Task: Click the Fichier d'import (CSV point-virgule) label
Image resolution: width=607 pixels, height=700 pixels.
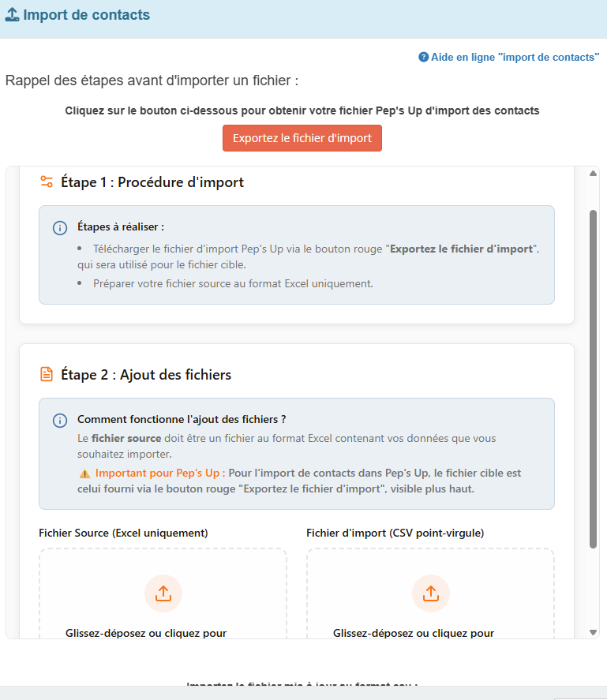Action: click(395, 533)
